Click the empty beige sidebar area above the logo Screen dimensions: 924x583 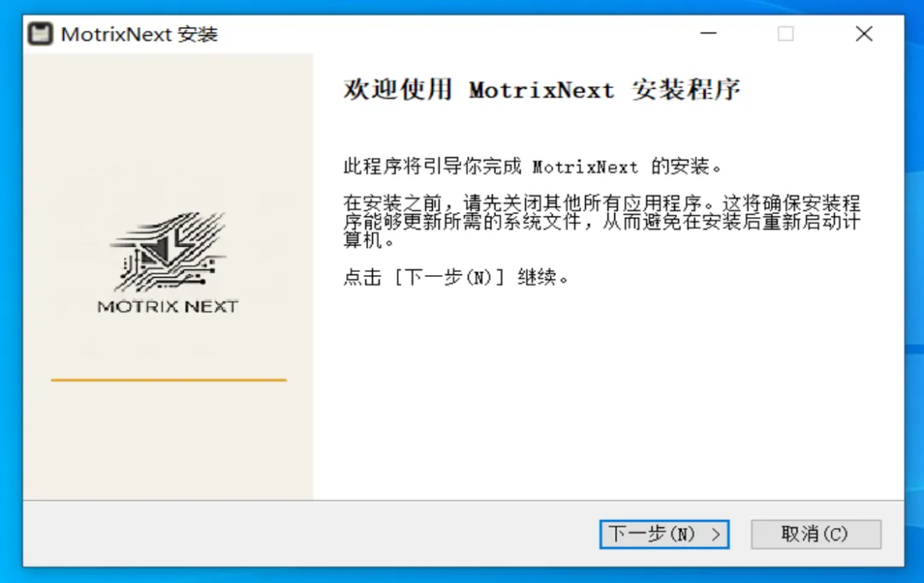pos(168,130)
